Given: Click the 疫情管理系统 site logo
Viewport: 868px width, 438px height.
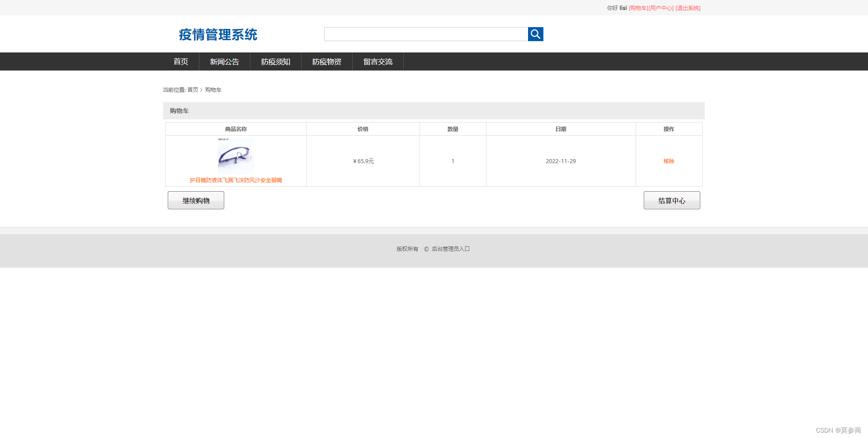Looking at the screenshot, I should [218, 34].
